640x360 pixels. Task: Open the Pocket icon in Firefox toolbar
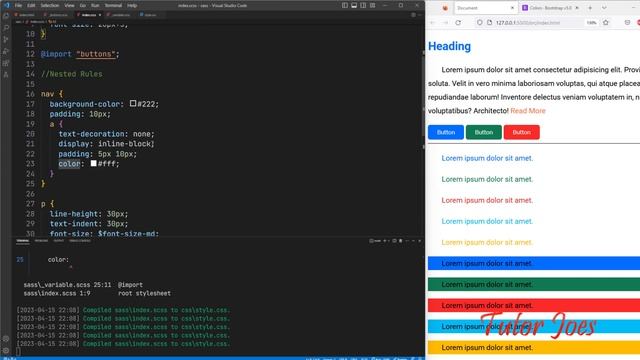(x=627, y=23)
